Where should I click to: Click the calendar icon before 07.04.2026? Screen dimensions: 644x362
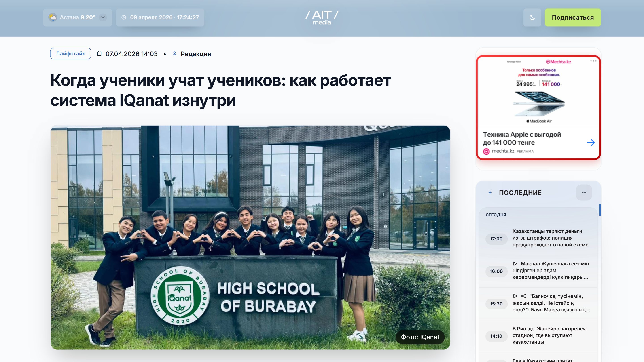point(99,53)
